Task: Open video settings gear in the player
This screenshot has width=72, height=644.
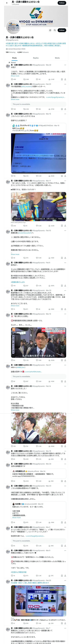Action: [x=56, y=441]
